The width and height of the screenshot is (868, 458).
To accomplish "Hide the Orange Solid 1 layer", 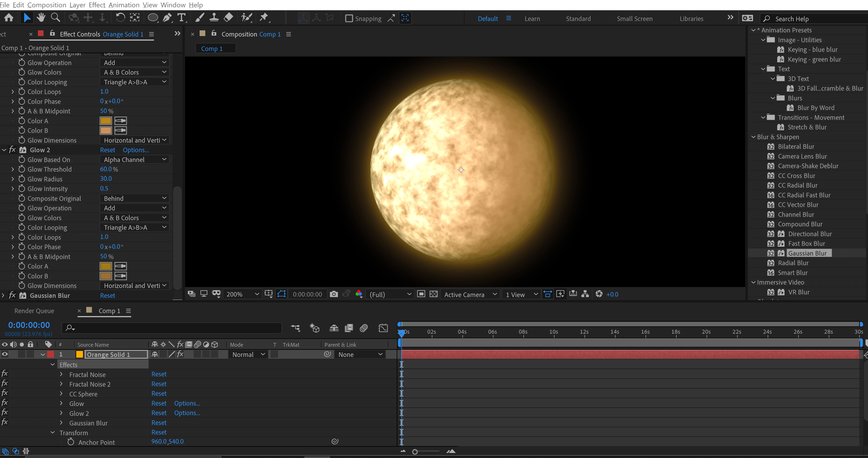I will click(5, 354).
